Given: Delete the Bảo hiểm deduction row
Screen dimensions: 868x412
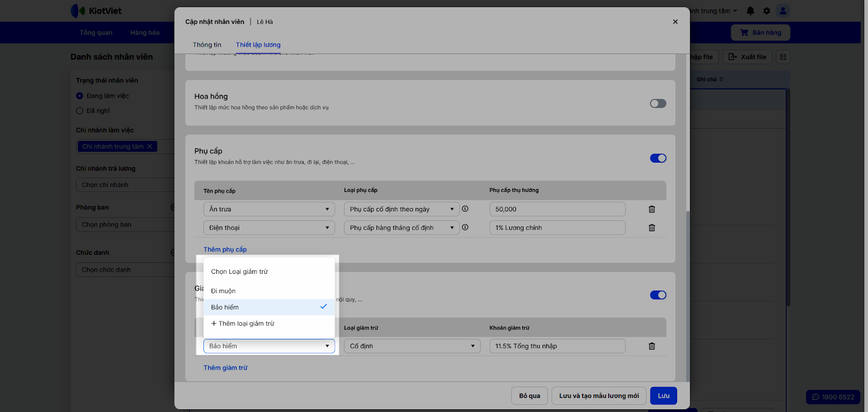Looking at the screenshot, I should click(652, 346).
